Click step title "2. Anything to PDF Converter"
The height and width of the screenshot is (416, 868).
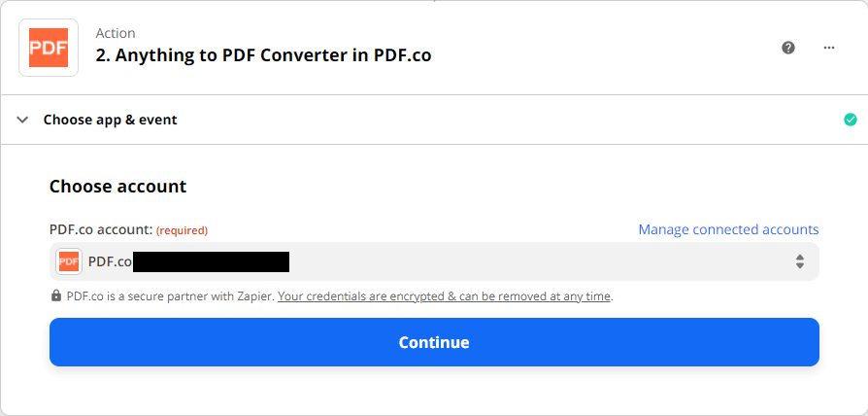263,55
